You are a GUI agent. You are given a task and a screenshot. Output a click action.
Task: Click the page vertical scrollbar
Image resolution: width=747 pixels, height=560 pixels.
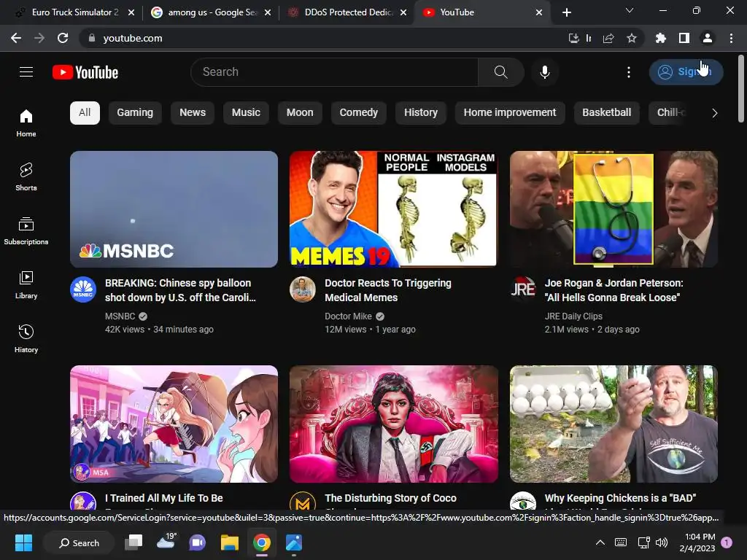741,89
